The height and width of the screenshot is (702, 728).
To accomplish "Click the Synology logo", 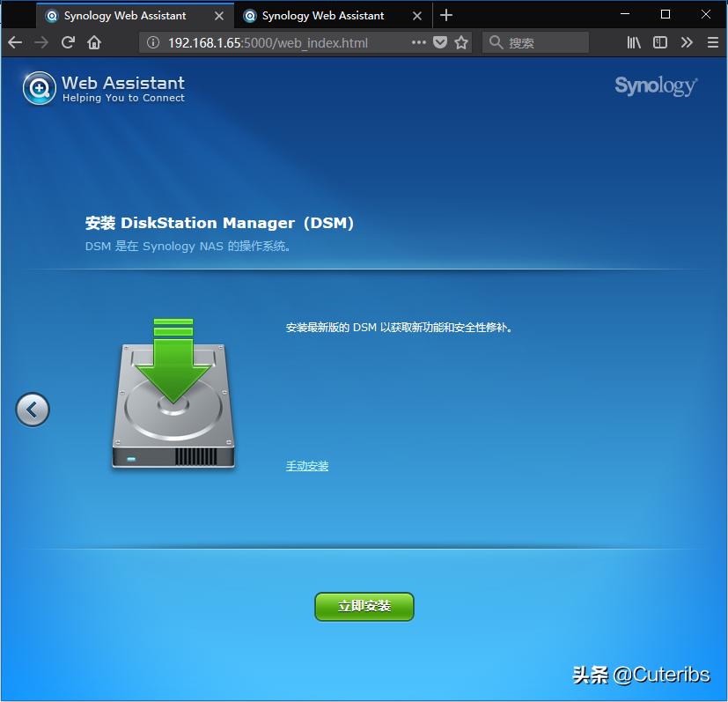I will pos(655,85).
